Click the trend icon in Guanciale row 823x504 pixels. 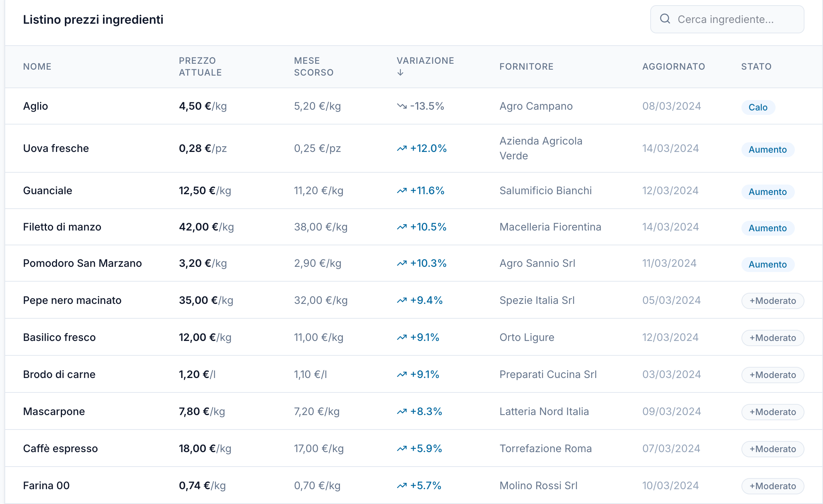pos(402,191)
